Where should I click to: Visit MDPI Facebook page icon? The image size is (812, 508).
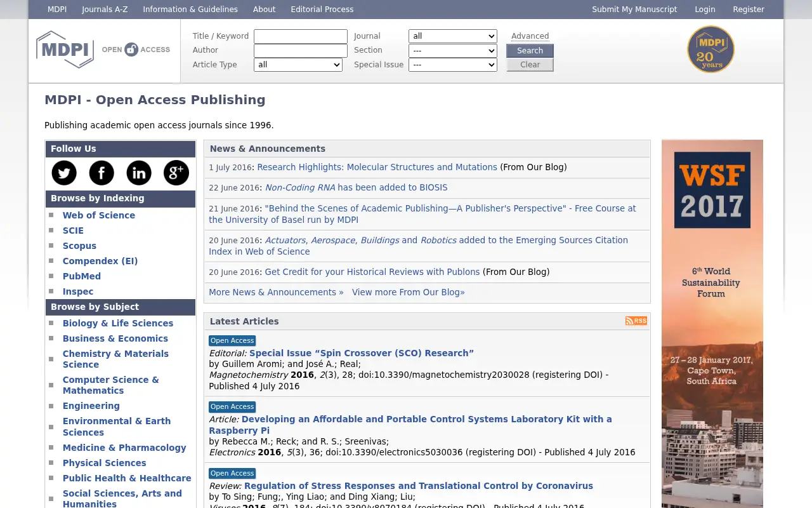(x=101, y=173)
